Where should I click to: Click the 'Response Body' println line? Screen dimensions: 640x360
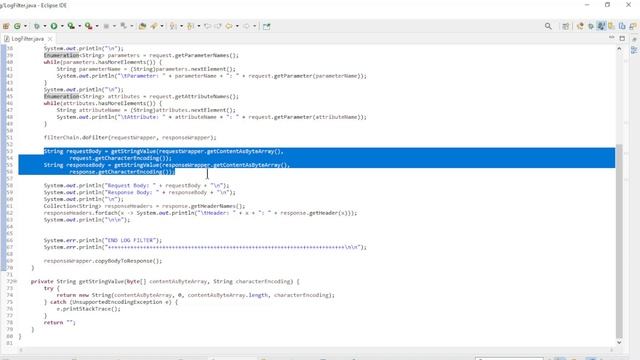click(x=140, y=192)
